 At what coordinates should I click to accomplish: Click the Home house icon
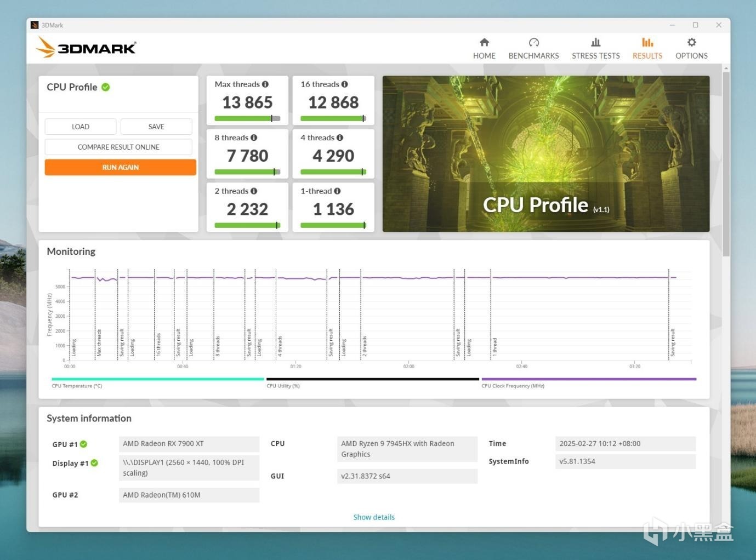point(484,42)
